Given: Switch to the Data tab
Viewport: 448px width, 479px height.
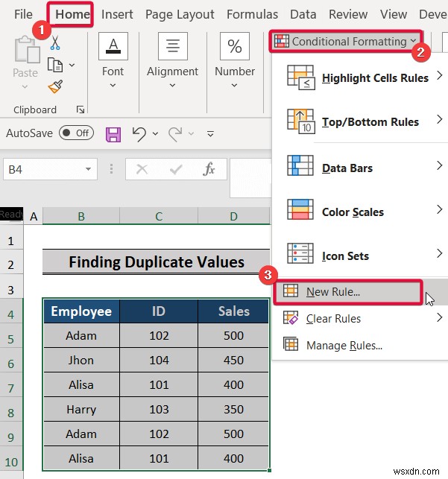Looking at the screenshot, I should [303, 14].
